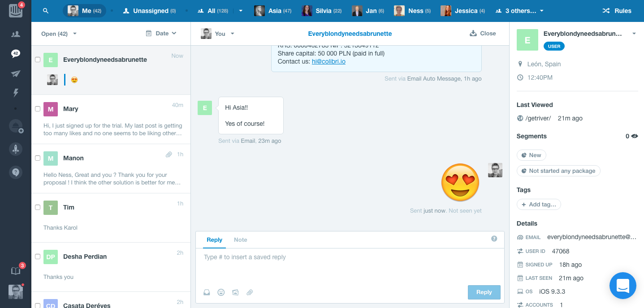Select Asia (47) inbox
644x308 pixels.
coord(273,11)
